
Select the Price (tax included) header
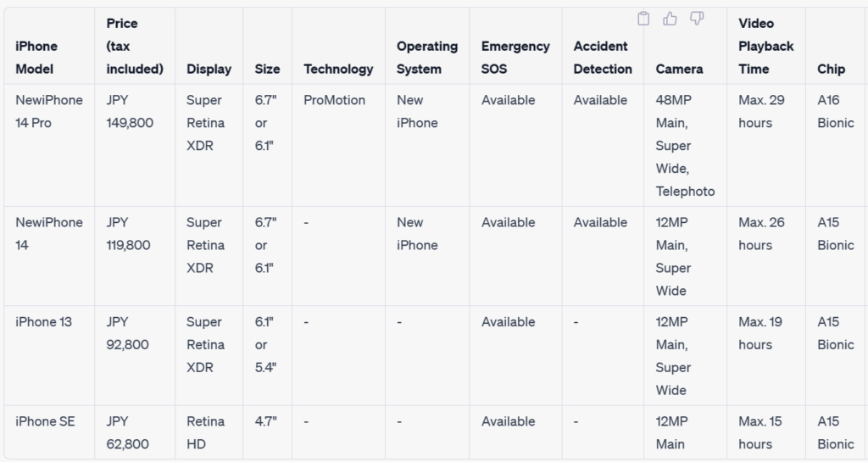[135, 46]
